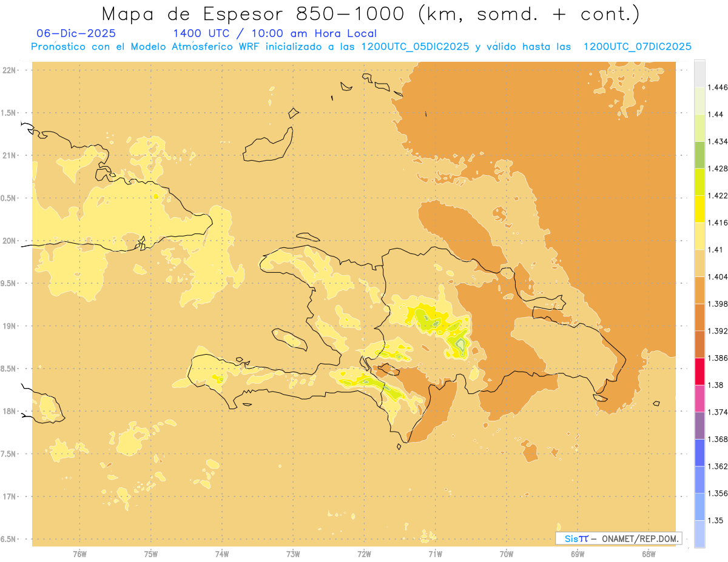Click the legend value 1.398
This screenshot has width=728, height=562.
[x=718, y=304]
